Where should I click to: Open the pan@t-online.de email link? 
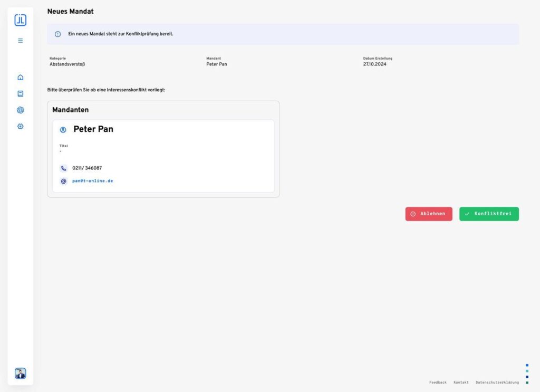click(x=93, y=181)
